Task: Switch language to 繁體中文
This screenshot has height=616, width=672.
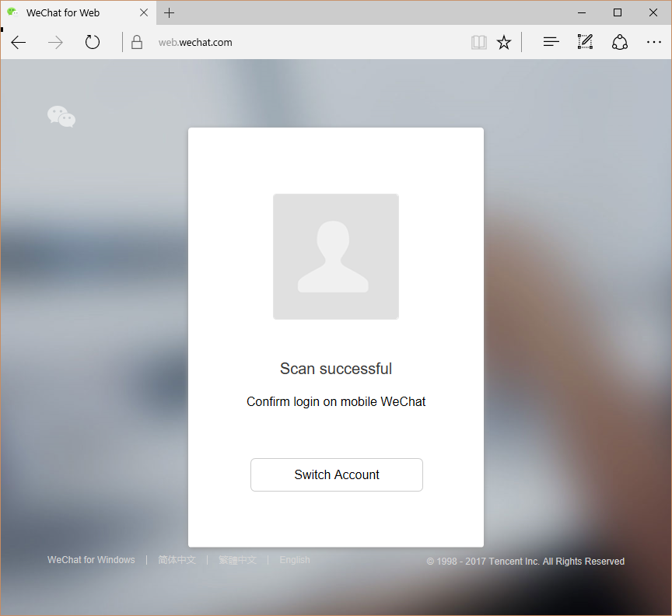Action: pyautogui.click(x=237, y=560)
